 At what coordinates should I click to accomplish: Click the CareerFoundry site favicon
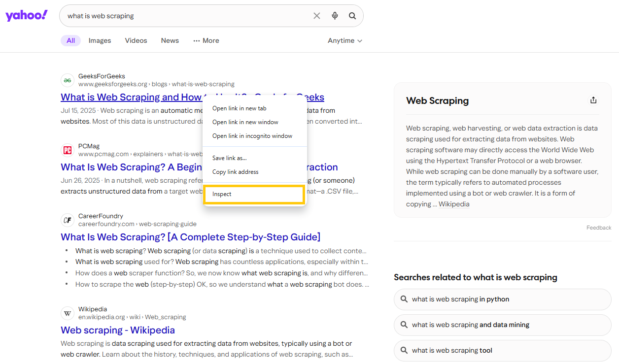[x=68, y=220]
